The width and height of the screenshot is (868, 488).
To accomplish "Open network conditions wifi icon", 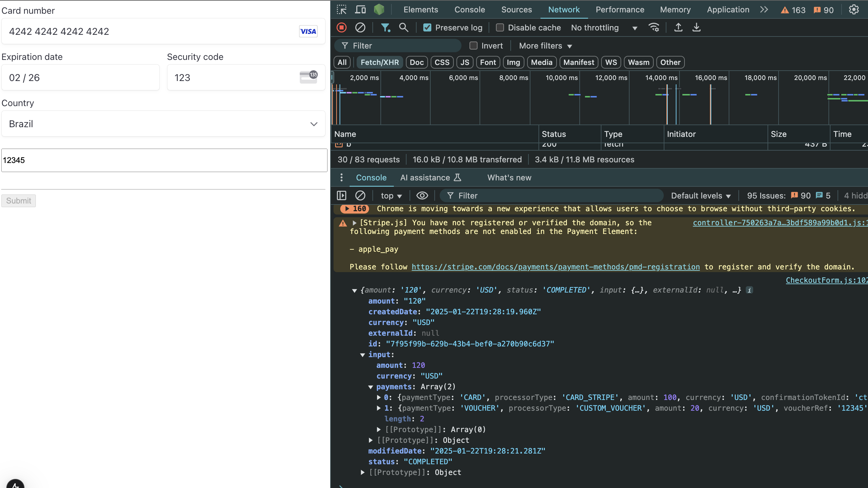I will click(x=654, y=28).
